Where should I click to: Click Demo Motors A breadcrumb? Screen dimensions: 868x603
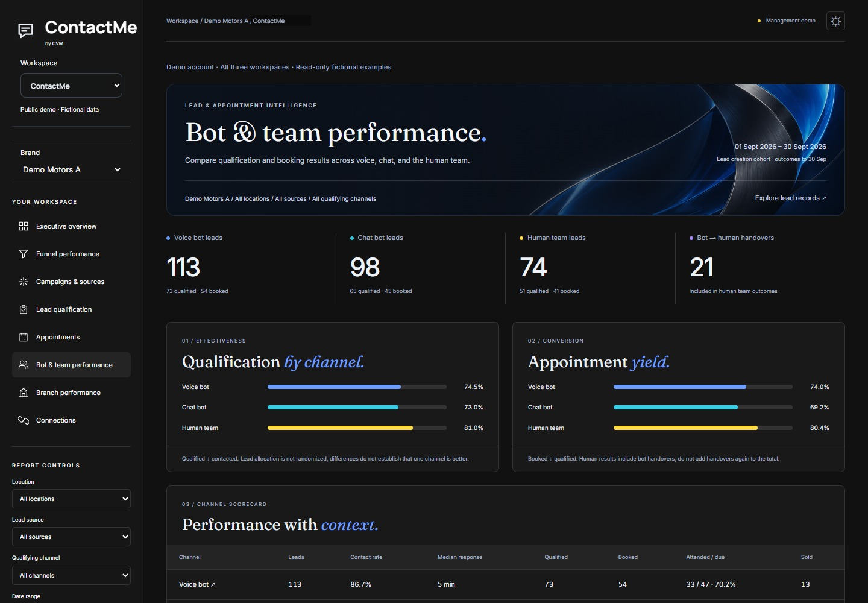pos(226,21)
